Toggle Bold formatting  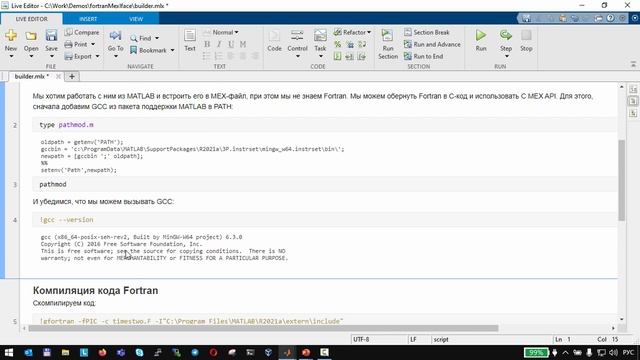pos(207,44)
